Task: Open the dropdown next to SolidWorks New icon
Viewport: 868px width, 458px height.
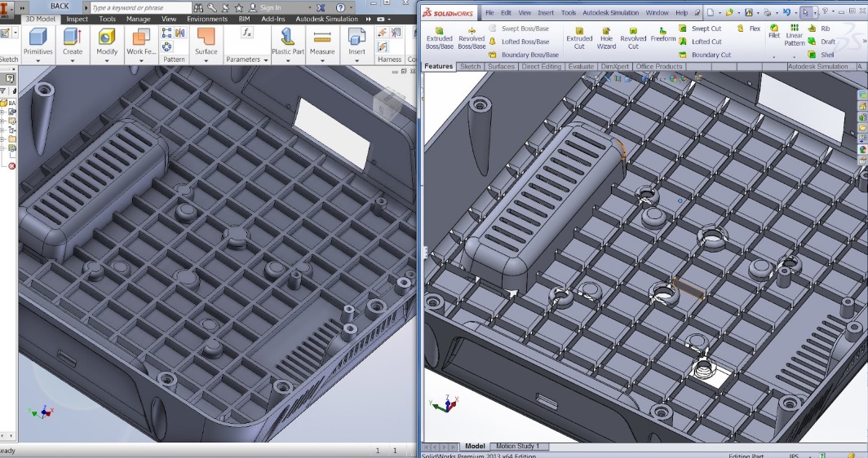Action: (x=719, y=12)
